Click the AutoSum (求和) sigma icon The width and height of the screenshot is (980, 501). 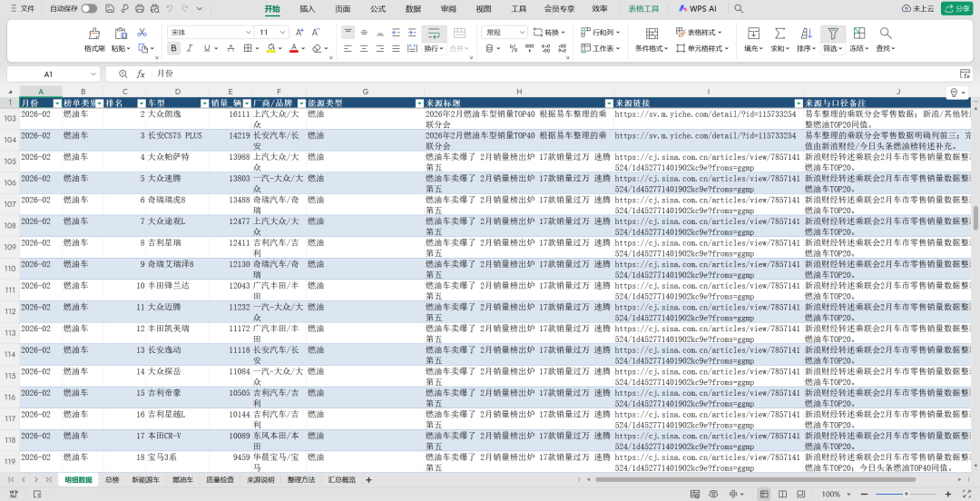tap(779, 34)
